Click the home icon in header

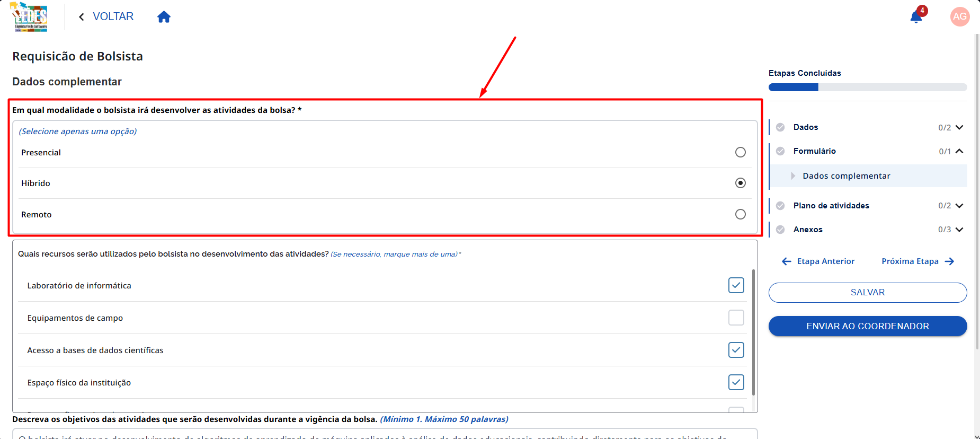(164, 17)
